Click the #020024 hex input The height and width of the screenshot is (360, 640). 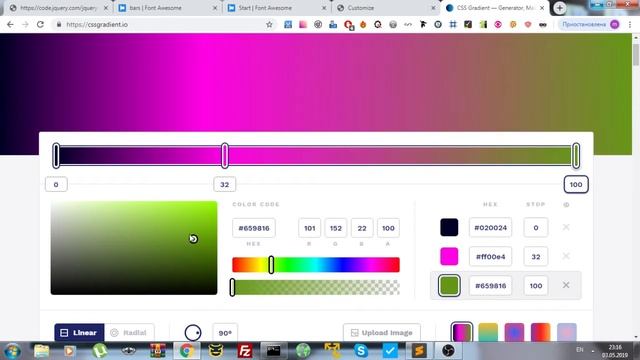click(x=490, y=227)
